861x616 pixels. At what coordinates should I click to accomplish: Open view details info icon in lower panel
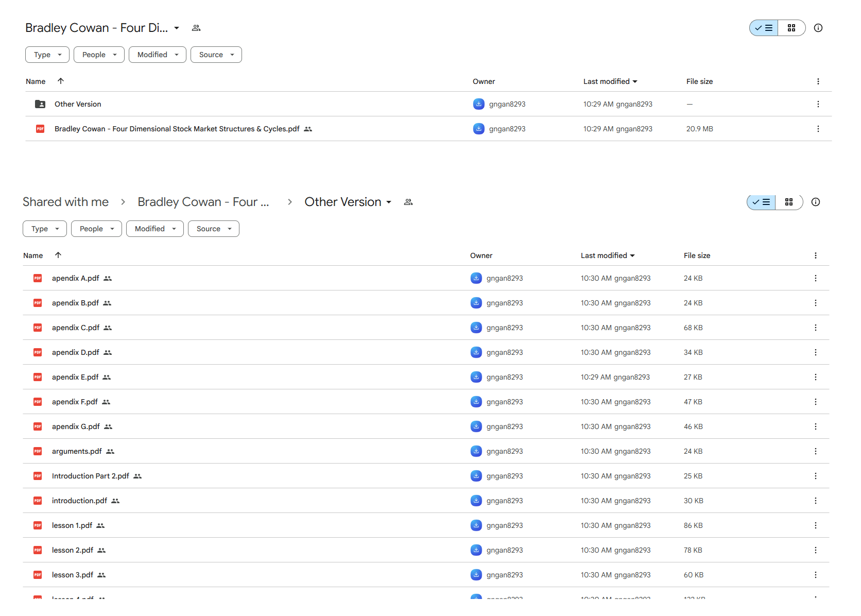pyautogui.click(x=816, y=202)
